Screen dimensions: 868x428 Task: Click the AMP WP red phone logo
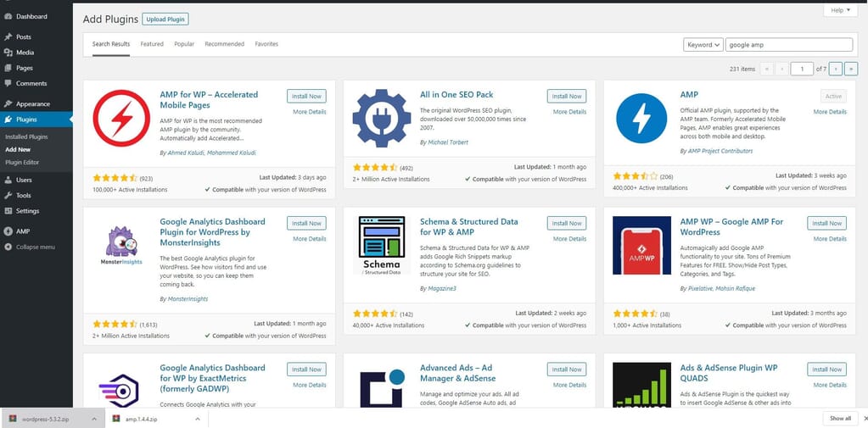click(x=641, y=246)
